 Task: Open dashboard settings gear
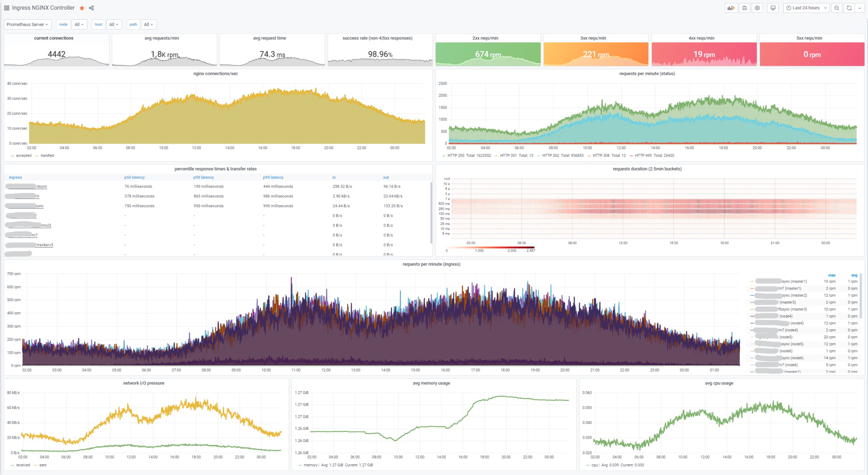click(x=757, y=8)
